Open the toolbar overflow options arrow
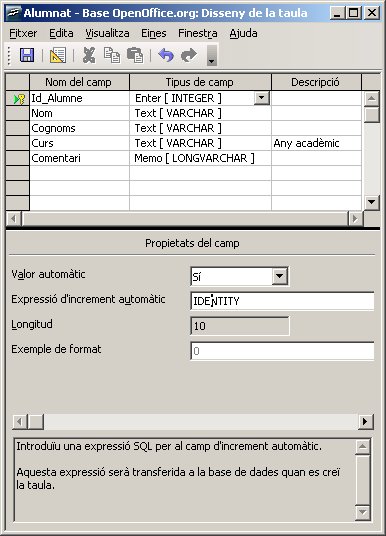The image size is (386, 536). tap(212, 55)
